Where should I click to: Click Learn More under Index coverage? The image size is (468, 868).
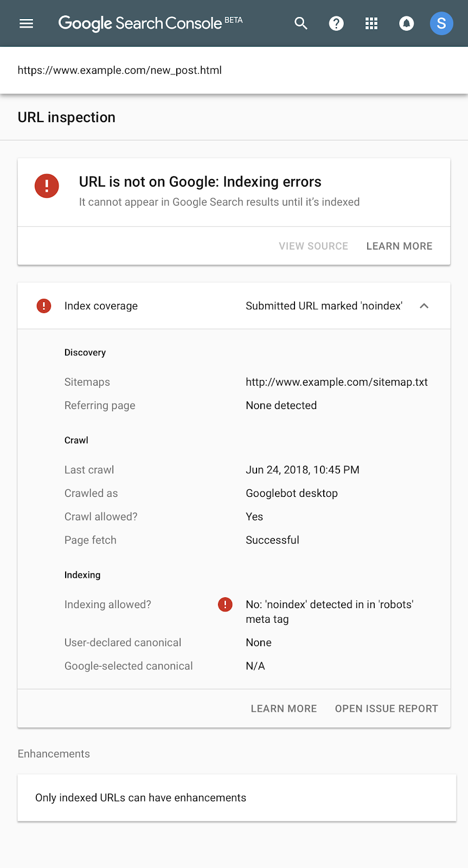pos(284,709)
